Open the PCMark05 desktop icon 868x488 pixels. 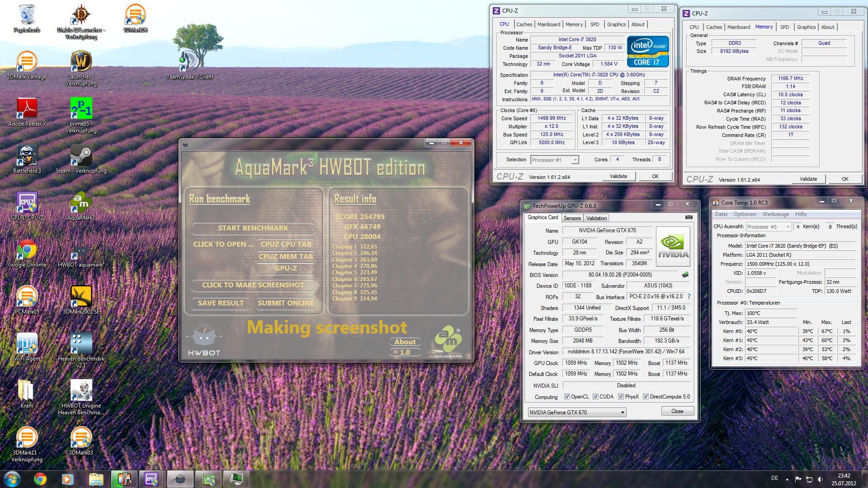(x=27, y=300)
